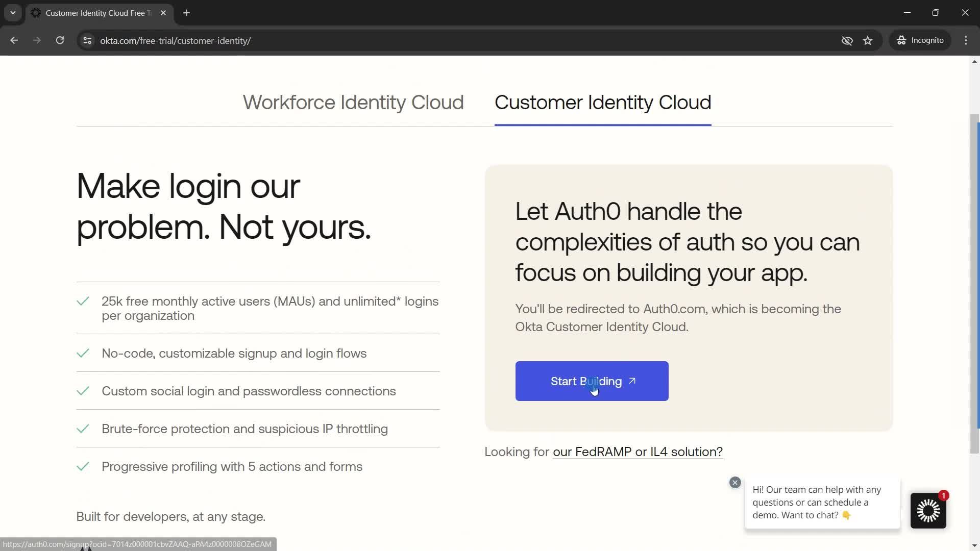Restore down the browser window
The width and height of the screenshot is (980, 551).
click(936, 13)
